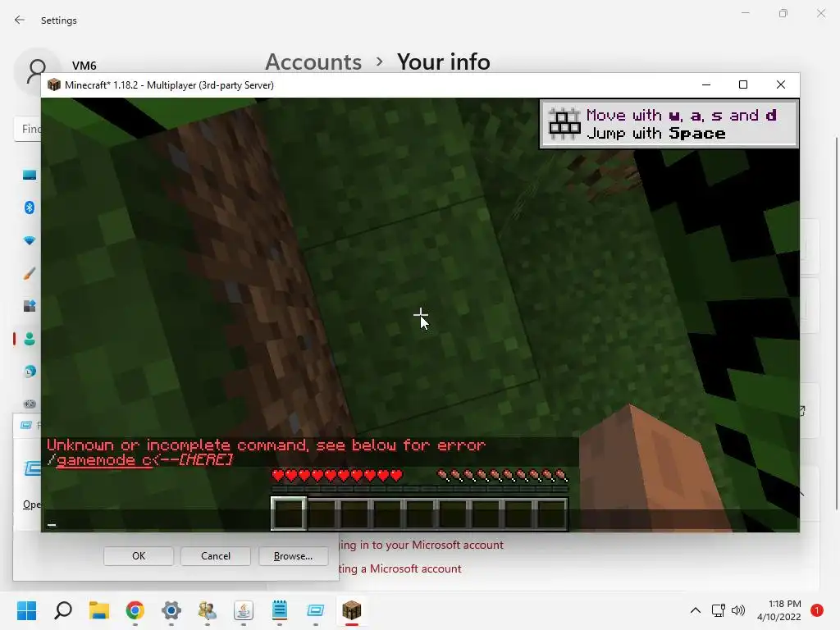Viewport: 840px width, 630px height.
Task: Open signing in to Microsoft account link
Action: pyautogui.click(x=421, y=545)
